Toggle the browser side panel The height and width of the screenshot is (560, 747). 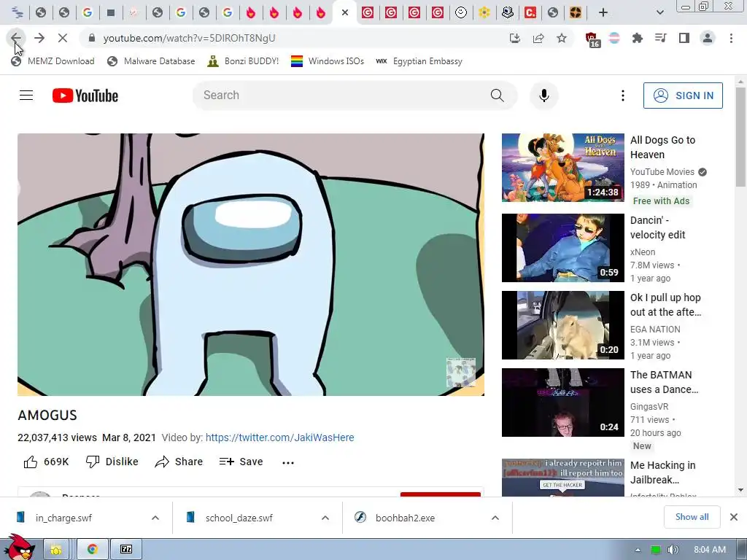tap(684, 38)
